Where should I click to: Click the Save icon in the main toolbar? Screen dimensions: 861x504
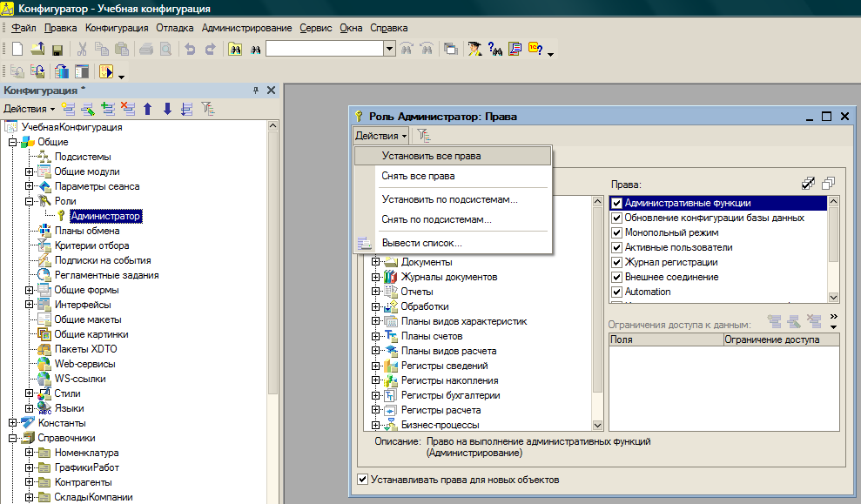(57, 50)
